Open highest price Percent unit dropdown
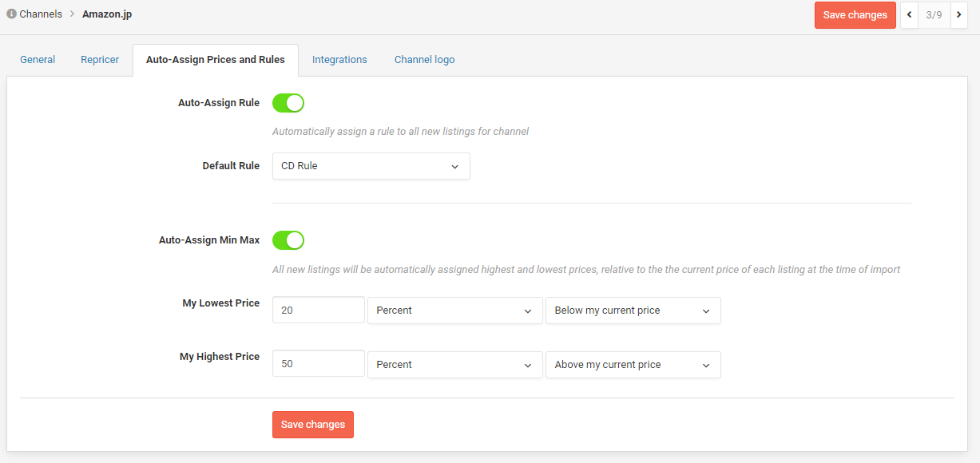This screenshot has width=980, height=463. coord(454,364)
